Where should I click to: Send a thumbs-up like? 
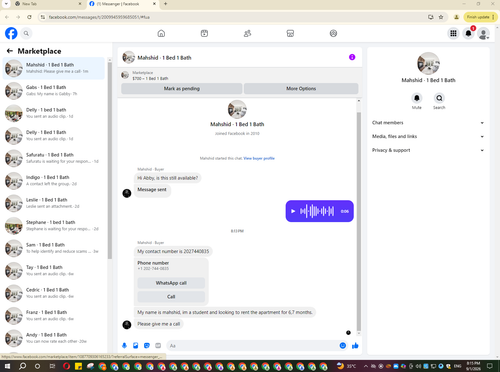[x=355, y=346]
